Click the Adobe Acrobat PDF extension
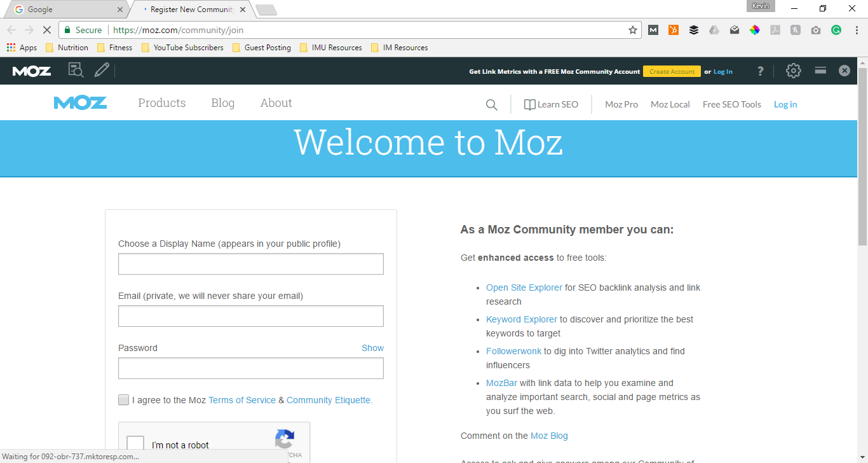868x463 pixels. click(x=775, y=30)
